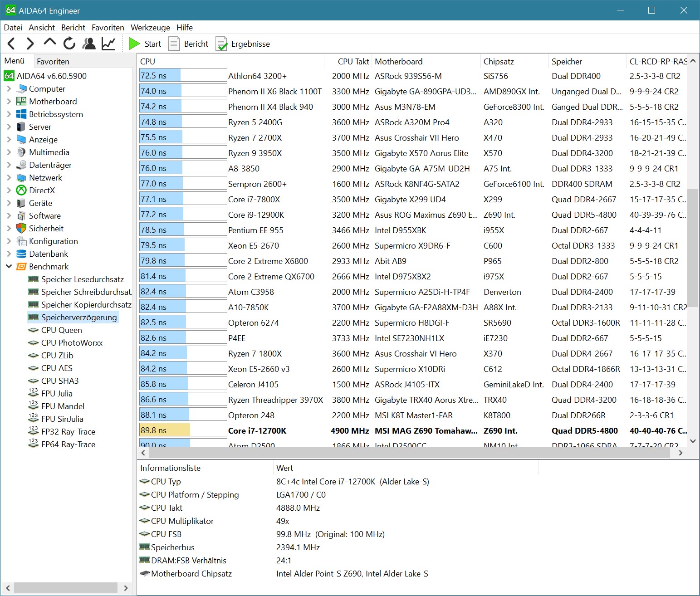Viewport: 700px width, 596px height.
Task: Expand the Geräte tree node
Action: [9, 203]
